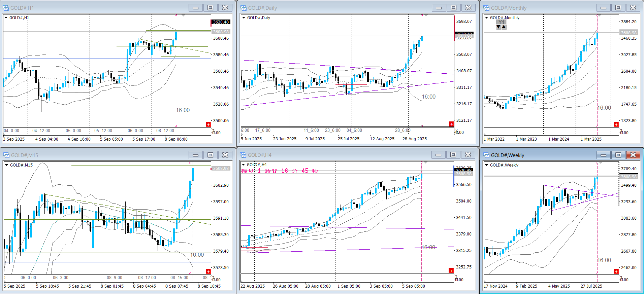Click the GOLD#,M15 window title icon
The width and height of the screenshot is (644, 294).
point(6,155)
